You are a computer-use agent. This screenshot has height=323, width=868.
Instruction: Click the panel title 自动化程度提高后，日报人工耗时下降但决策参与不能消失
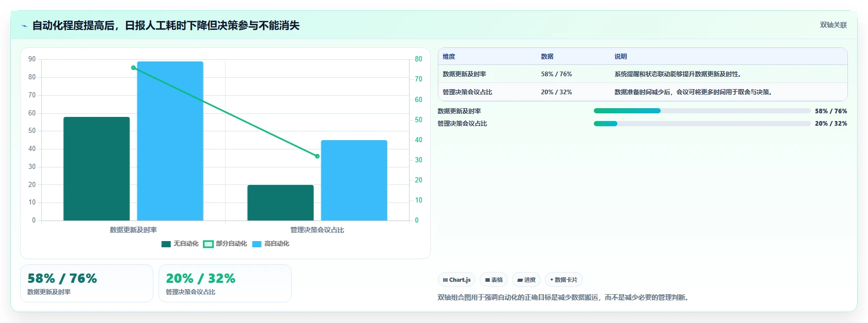(166, 25)
